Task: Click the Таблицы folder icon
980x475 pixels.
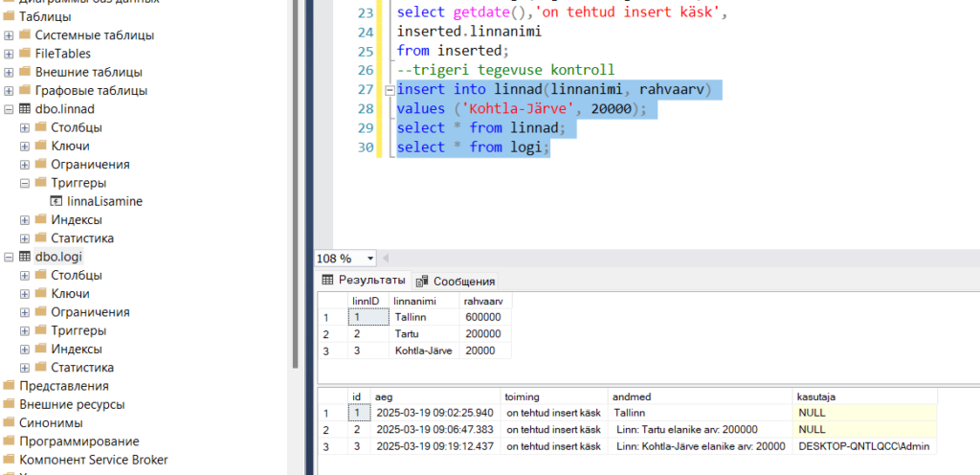Action: (9, 17)
